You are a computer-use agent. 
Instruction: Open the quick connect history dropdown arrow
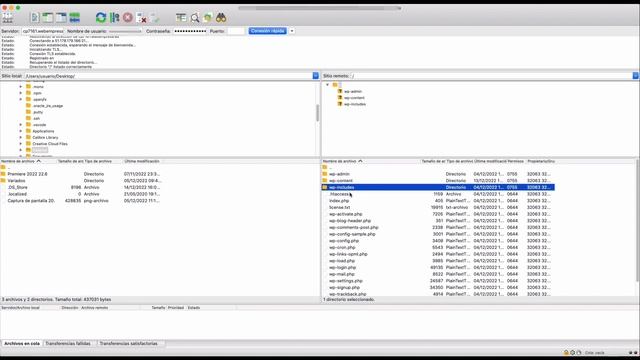(x=292, y=31)
